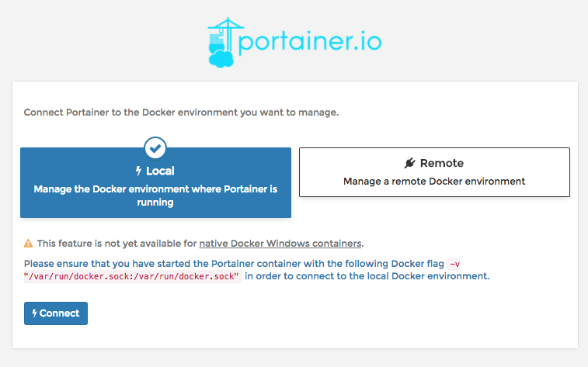Click the "Connect Portainer to the Docker environment" heading
Screen dimensions: 588x367
(181, 113)
